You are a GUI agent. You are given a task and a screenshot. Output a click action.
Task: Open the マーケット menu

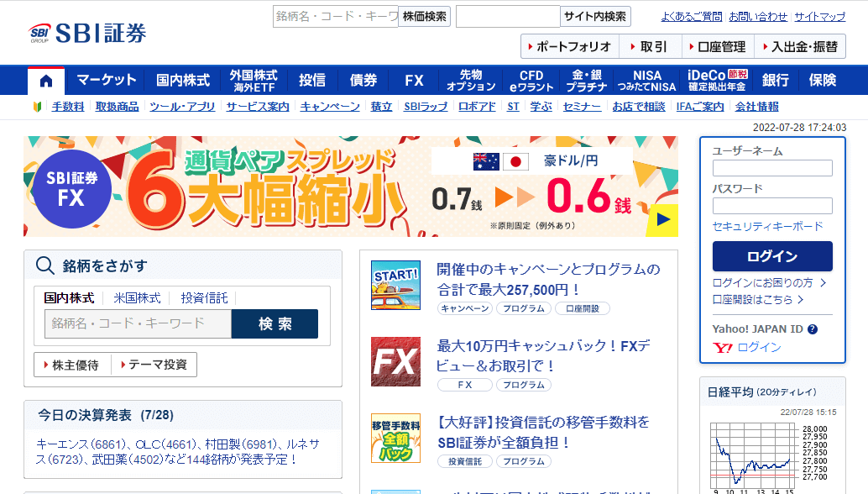click(x=107, y=81)
